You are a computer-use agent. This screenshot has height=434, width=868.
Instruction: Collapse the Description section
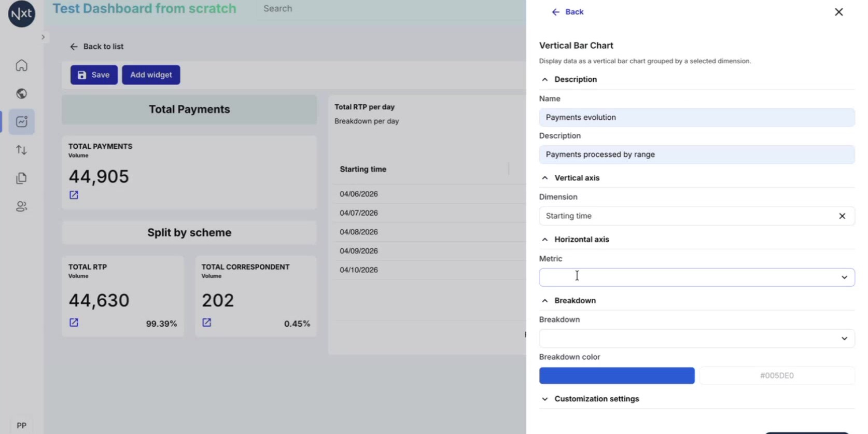tap(544, 79)
